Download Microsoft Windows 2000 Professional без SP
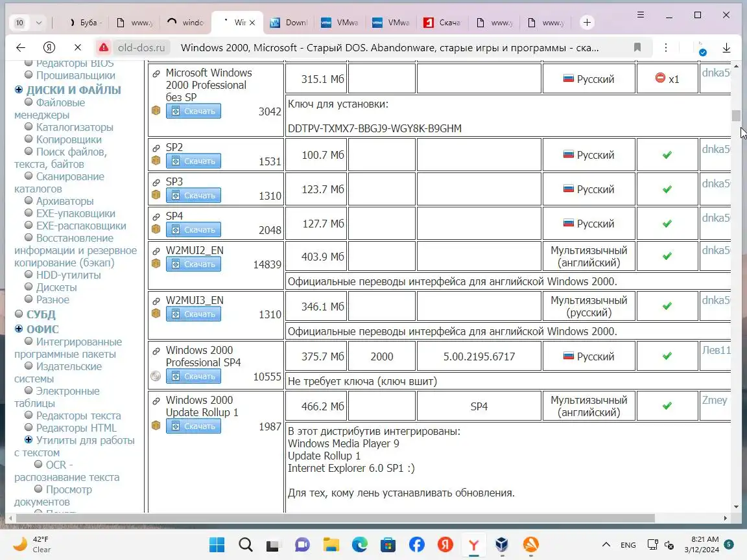The width and height of the screenshot is (747, 560). pos(193,111)
